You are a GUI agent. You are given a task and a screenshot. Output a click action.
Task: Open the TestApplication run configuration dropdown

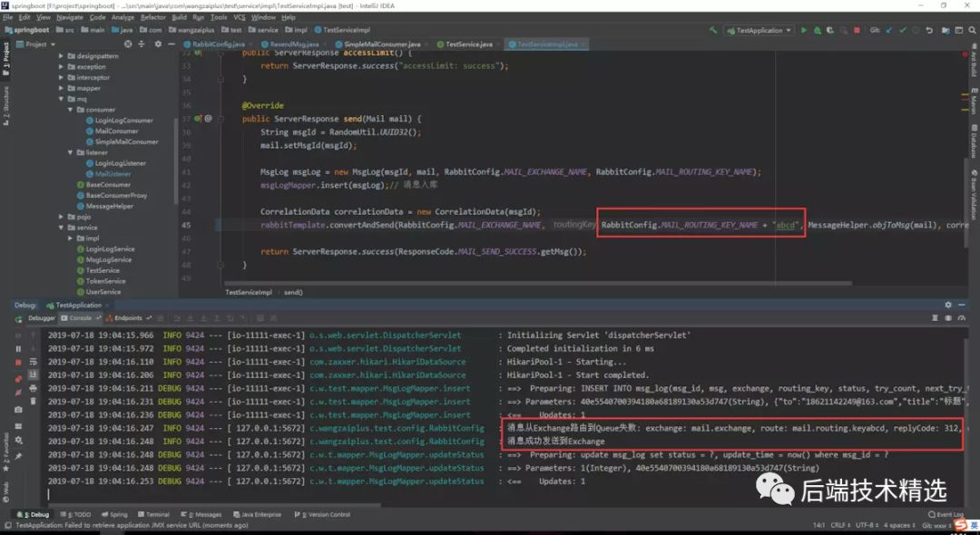[759, 30]
